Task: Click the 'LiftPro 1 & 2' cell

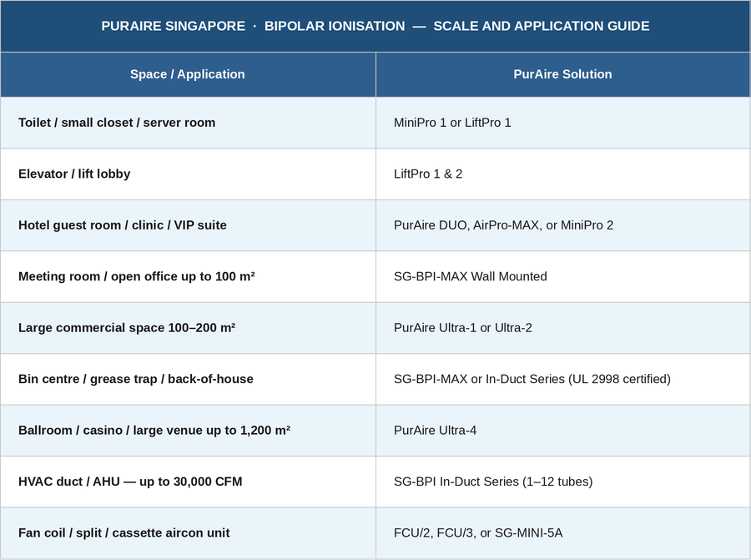Action: 562,174
